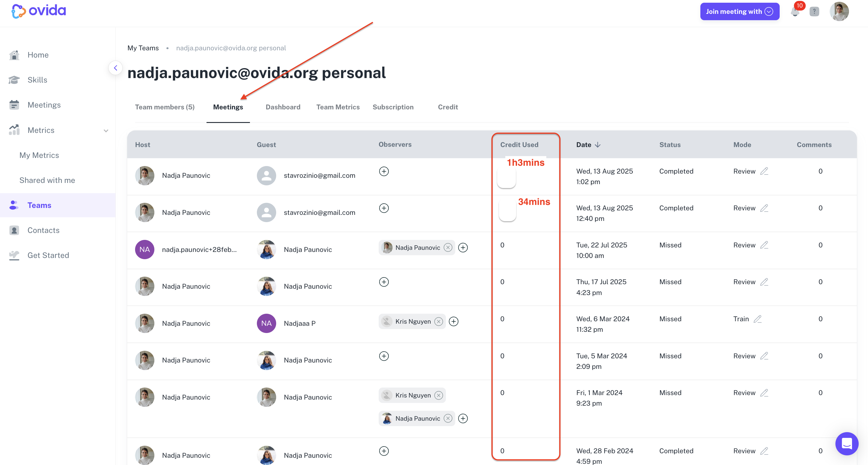The image size is (868, 465).
Task: Click guest stavrozinio@gmail.com in 1:02 pm row
Action: point(320,175)
